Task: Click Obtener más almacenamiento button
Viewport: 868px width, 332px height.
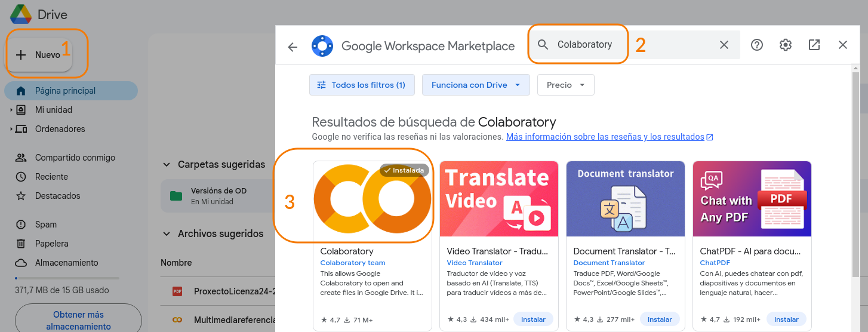Action: (x=78, y=320)
